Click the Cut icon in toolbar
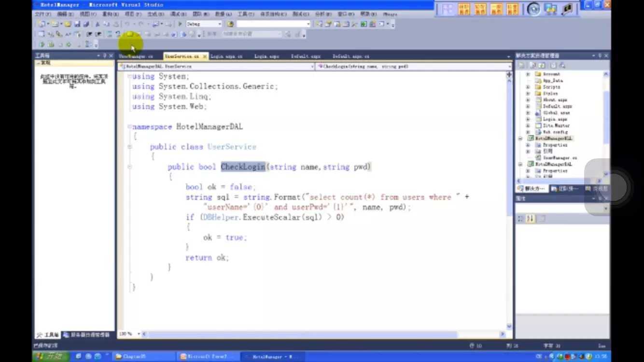The width and height of the screenshot is (644, 362). [97, 24]
